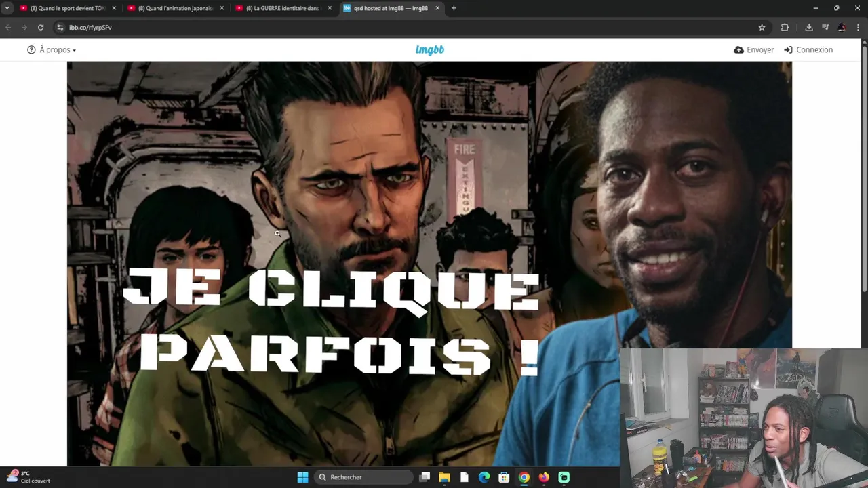This screenshot has width=868, height=488.
Task: Launch Microsoft Edge from the taskbar
Action: click(484, 477)
